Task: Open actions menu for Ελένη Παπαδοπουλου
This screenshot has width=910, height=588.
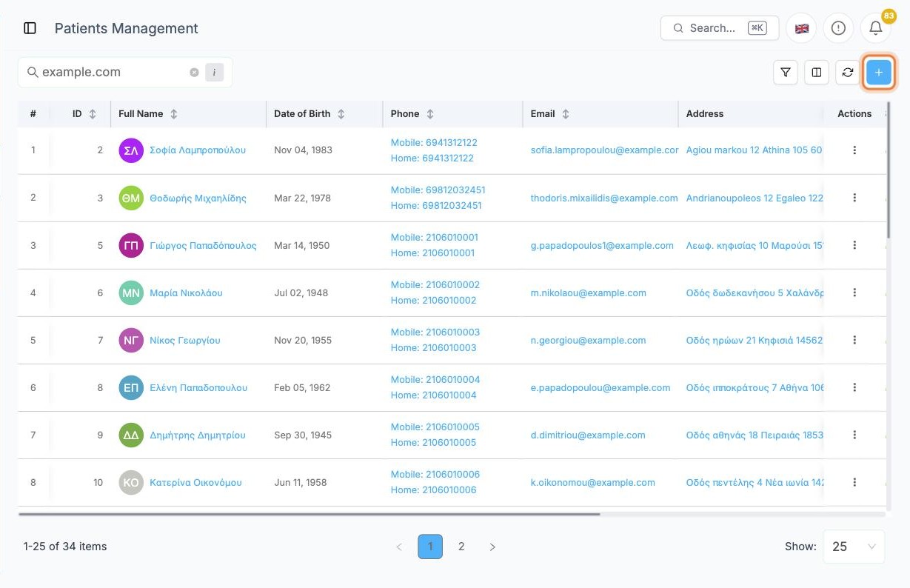Action: point(854,387)
